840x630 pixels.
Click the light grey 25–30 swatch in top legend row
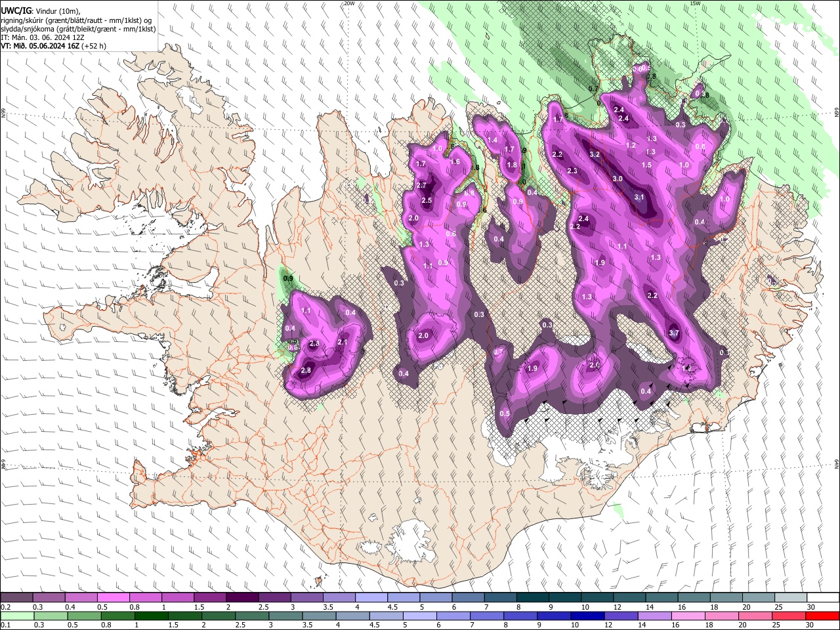[790, 598]
